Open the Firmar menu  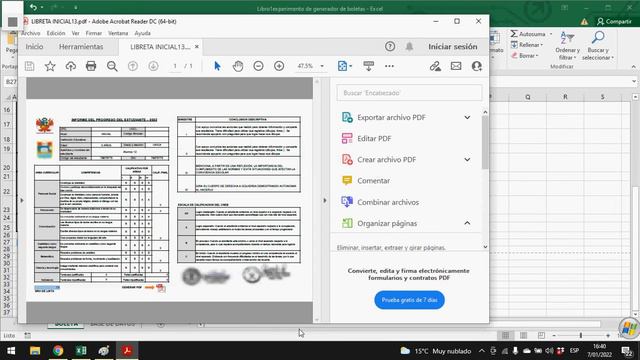tap(93, 33)
